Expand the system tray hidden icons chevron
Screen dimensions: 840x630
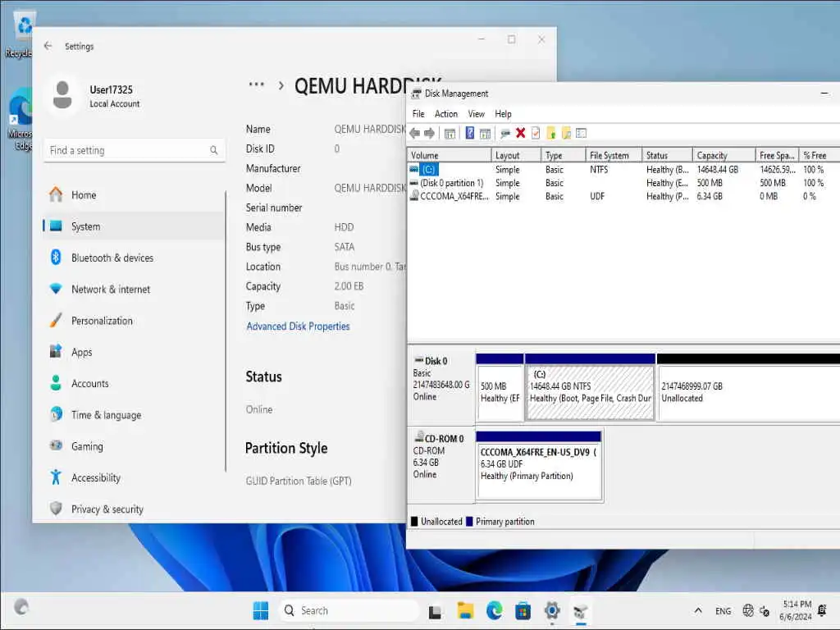coord(698,610)
